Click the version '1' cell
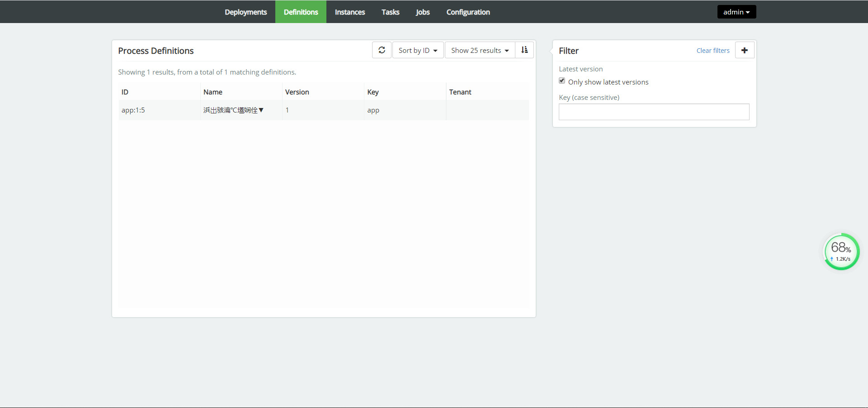This screenshot has width=868, height=408. [323, 110]
